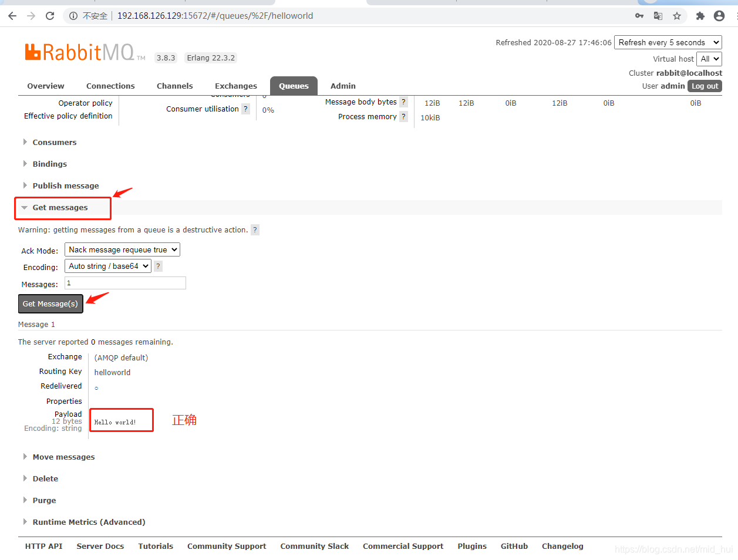Open the Changelog footer link
The image size is (738, 560).
click(562, 546)
